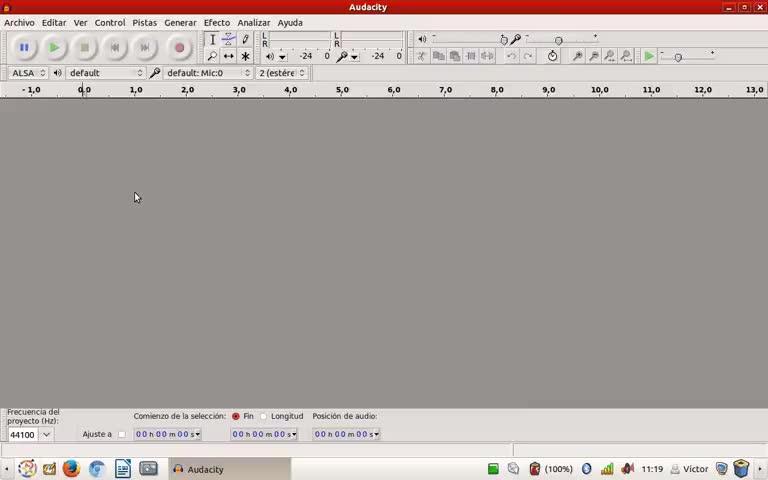Click the Zoom In icon

pos(577,56)
